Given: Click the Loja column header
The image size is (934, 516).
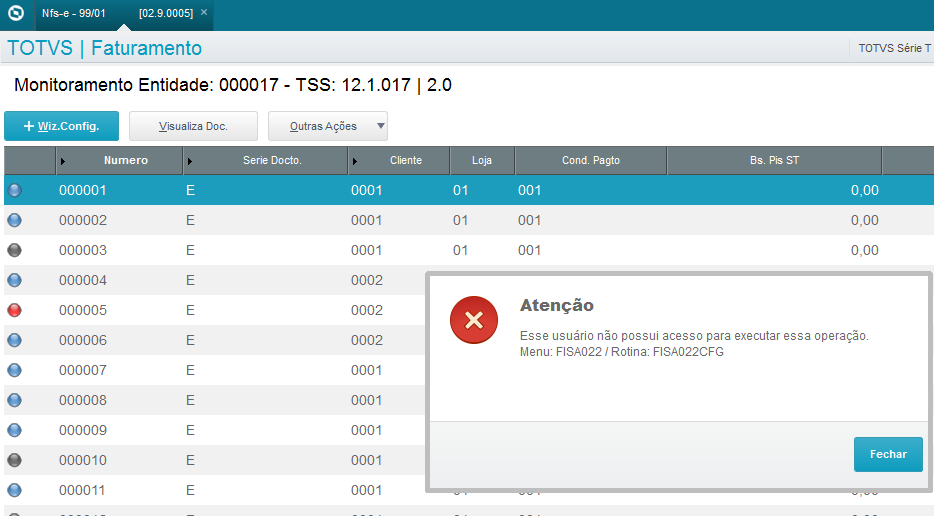Looking at the screenshot, I should point(482,160).
